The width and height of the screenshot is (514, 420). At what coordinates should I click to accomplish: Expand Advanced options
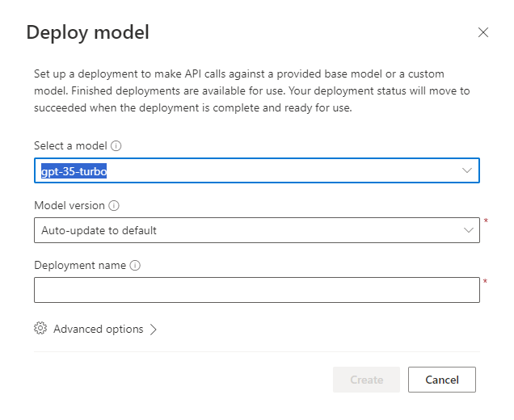coord(95,329)
